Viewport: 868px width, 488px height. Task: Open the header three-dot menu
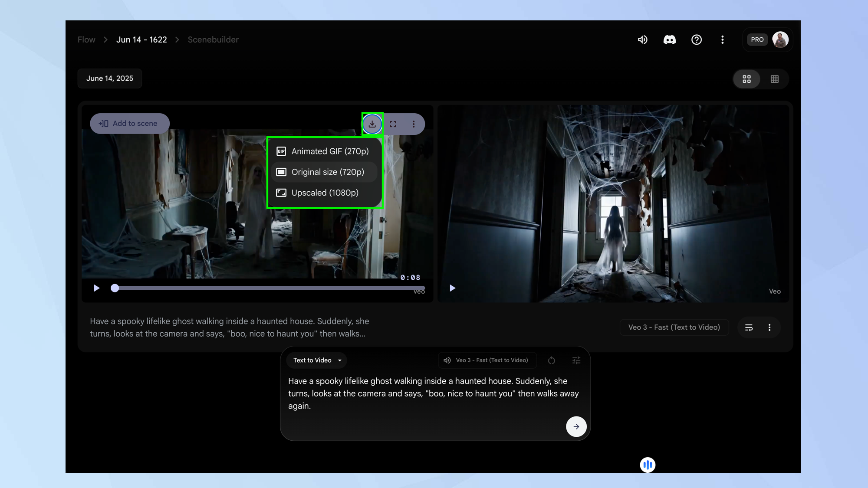tap(722, 40)
